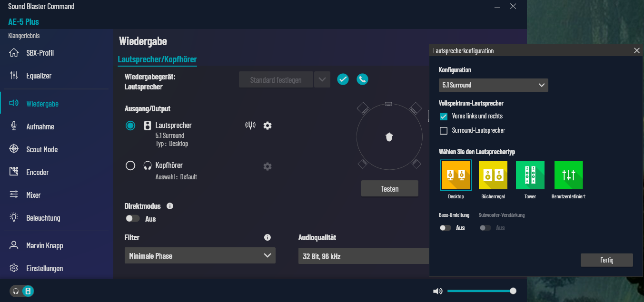Screen dimensions: 644x302
Task: Toggle the Direktmodus switch
Action: (x=133, y=219)
